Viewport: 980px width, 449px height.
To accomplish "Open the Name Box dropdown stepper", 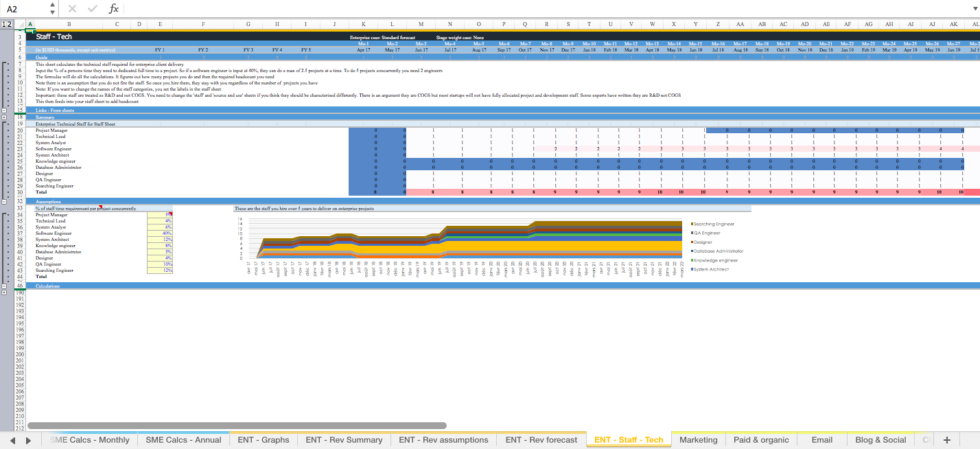I will tap(54, 9).
